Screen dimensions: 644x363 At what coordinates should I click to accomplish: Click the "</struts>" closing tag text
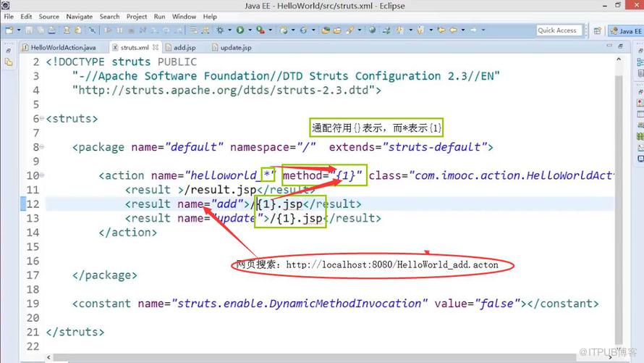pos(75,332)
